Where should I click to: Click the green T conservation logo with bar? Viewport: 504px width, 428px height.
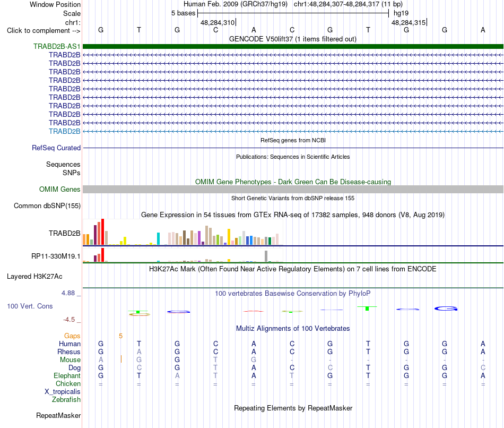(367, 309)
